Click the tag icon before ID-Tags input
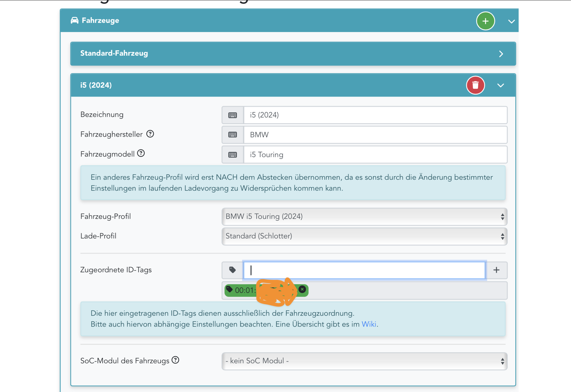Screen dimensions: 571x392 click(232, 270)
